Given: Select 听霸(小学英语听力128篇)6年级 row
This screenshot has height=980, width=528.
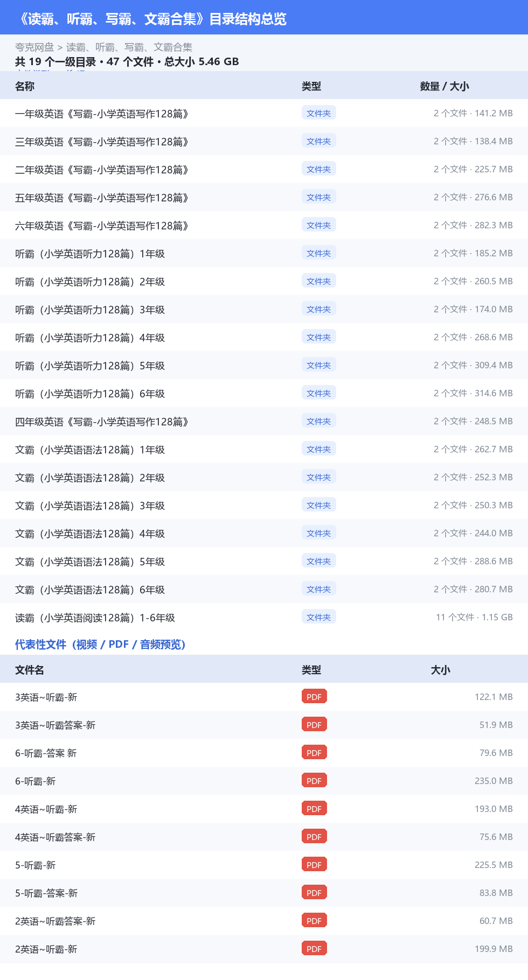Looking at the screenshot, I should pos(264,393).
